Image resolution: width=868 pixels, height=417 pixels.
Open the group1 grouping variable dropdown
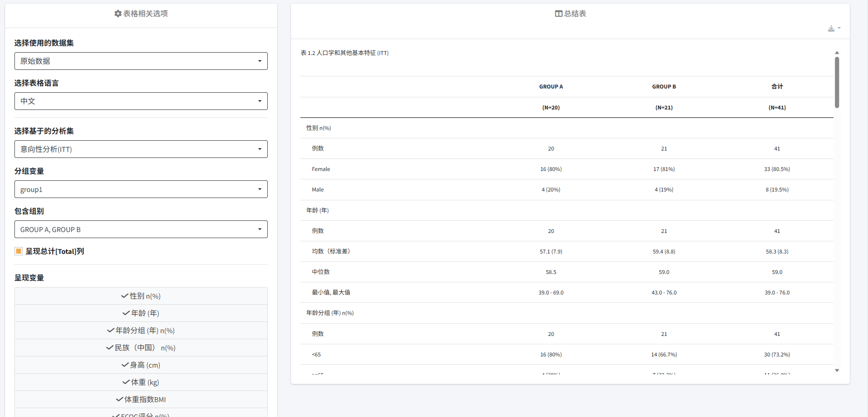141,189
